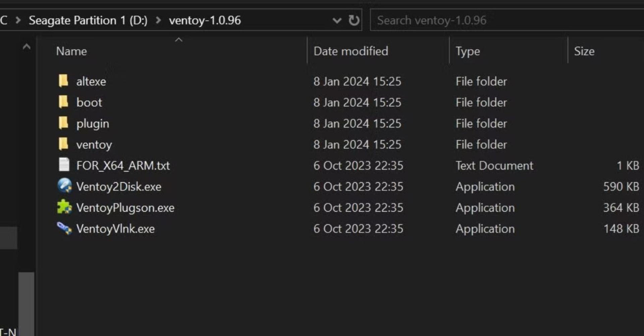The width and height of the screenshot is (644, 336).
Task: Select the VentoyVlnk.exe USB icon
Action: 64,228
